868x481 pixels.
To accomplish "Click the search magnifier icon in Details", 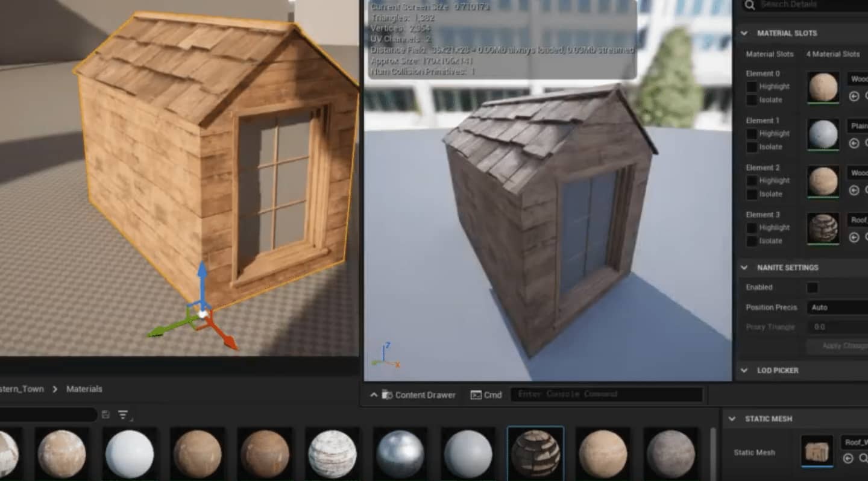I will [x=749, y=5].
